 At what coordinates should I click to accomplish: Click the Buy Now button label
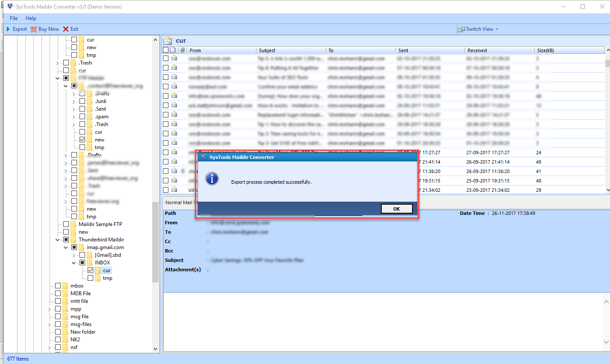click(49, 29)
